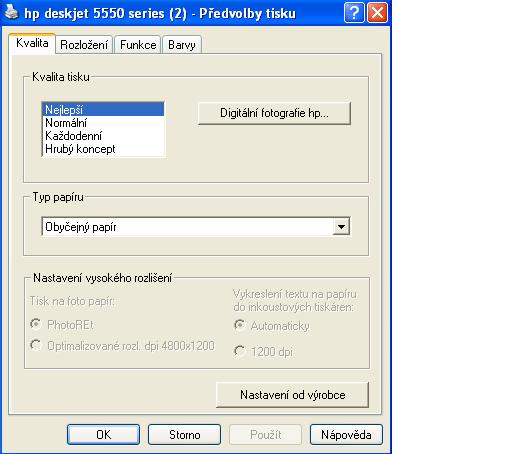Switch to the Kvalita tab
Image resolution: width=512 pixels, height=454 pixels.
tap(32, 43)
